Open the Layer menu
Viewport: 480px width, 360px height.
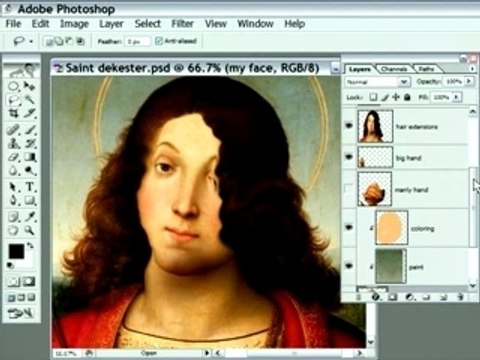click(x=111, y=24)
